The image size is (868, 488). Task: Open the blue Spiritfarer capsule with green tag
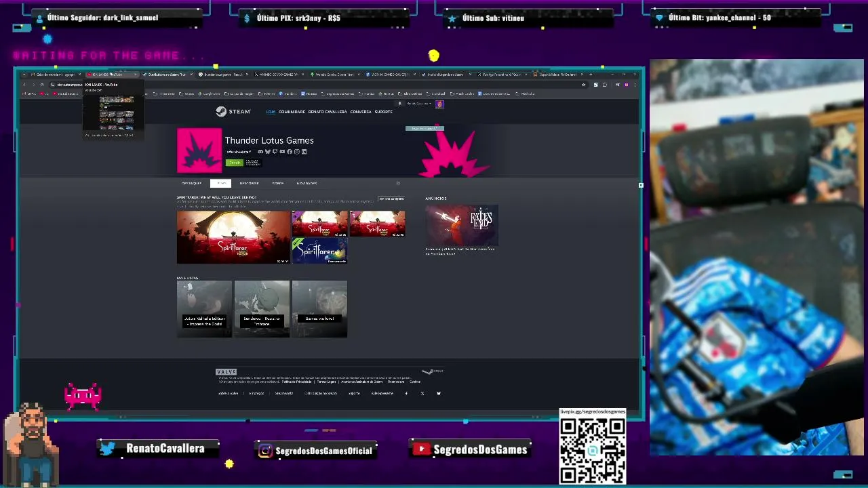[319, 250]
